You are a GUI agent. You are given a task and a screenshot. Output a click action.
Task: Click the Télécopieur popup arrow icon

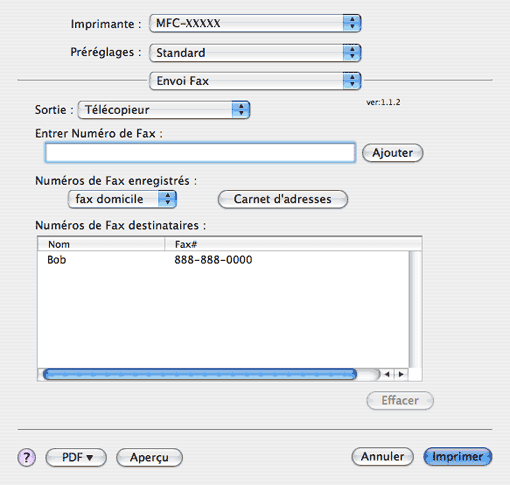241,110
